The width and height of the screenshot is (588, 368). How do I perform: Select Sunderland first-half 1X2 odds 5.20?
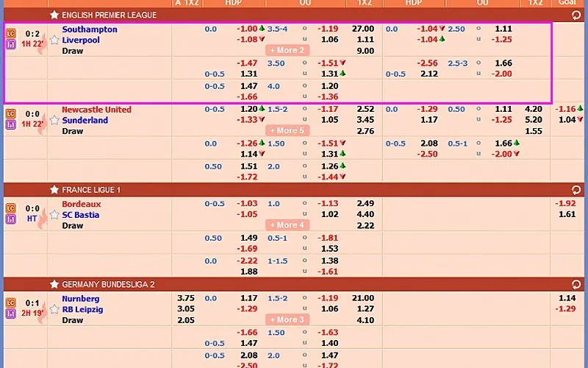click(534, 120)
